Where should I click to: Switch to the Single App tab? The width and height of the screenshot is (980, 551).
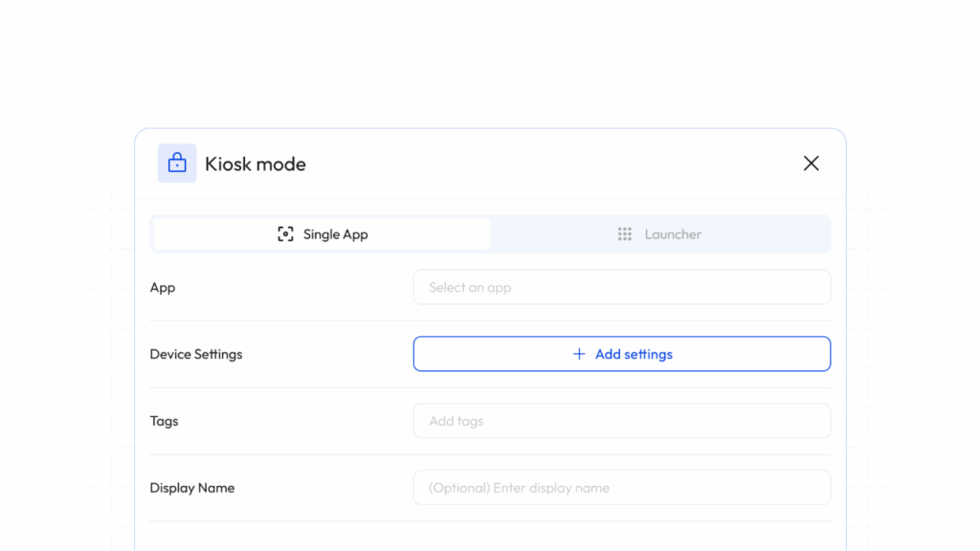[322, 234]
